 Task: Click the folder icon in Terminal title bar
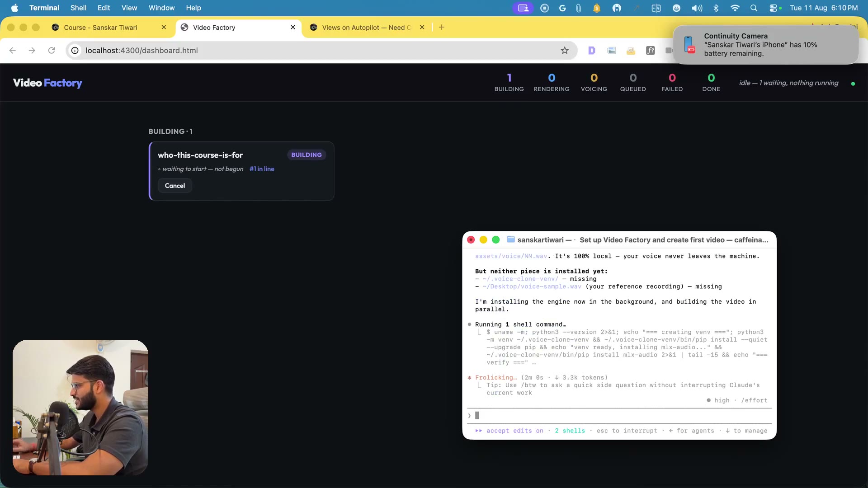[x=511, y=239]
